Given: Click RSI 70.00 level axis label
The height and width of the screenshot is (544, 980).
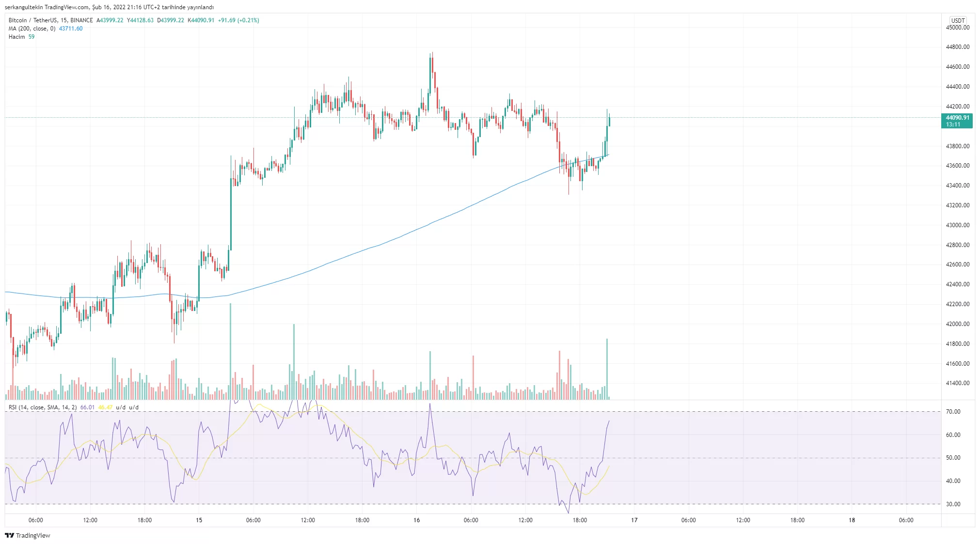Looking at the screenshot, I should (953, 412).
